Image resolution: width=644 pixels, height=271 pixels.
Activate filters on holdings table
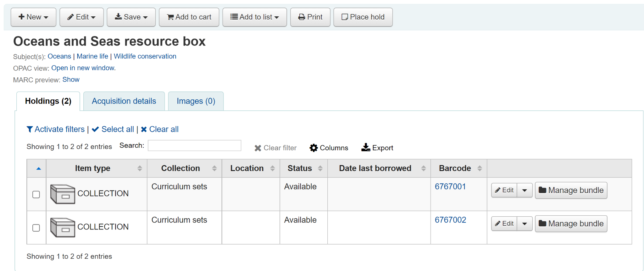click(56, 129)
